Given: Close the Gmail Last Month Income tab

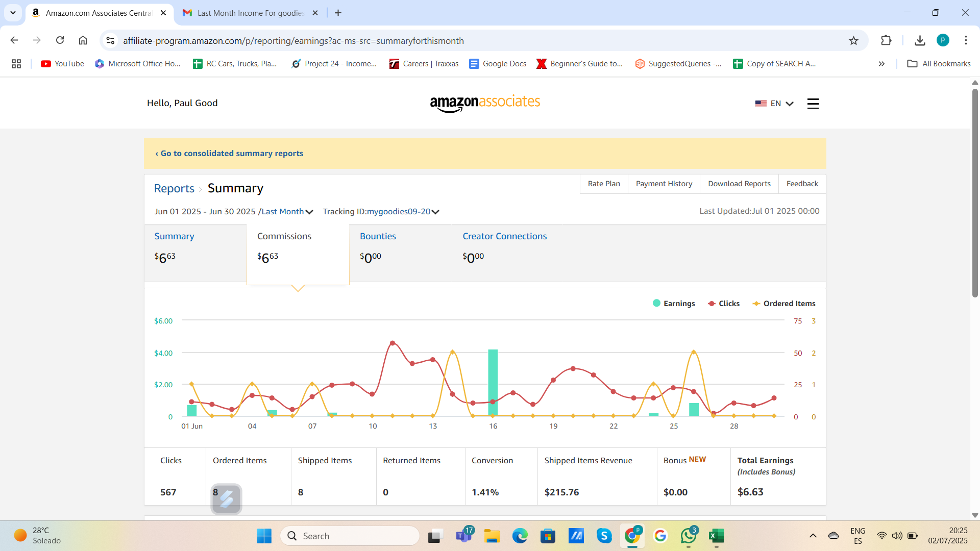Looking at the screenshot, I should 315,13.
